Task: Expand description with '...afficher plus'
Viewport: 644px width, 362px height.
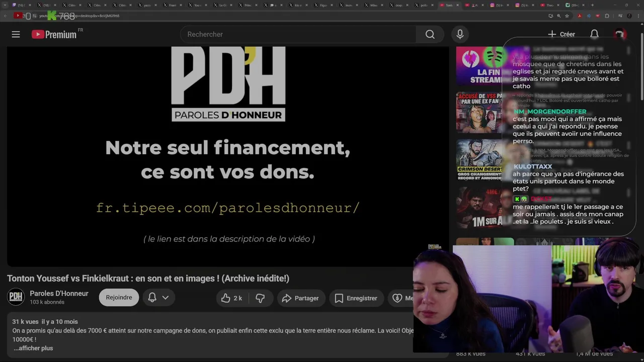Action: [33, 348]
